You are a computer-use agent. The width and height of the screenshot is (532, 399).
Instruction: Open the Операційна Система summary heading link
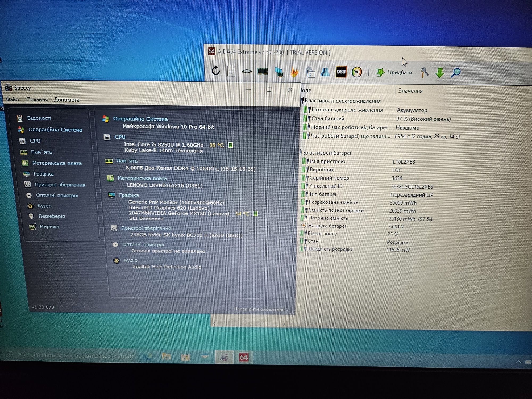tap(140, 119)
